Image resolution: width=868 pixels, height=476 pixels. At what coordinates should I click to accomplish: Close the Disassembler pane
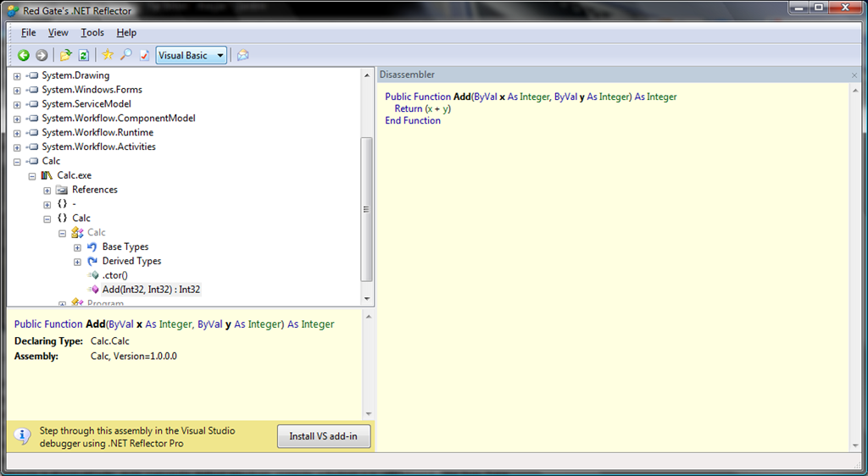click(x=854, y=75)
